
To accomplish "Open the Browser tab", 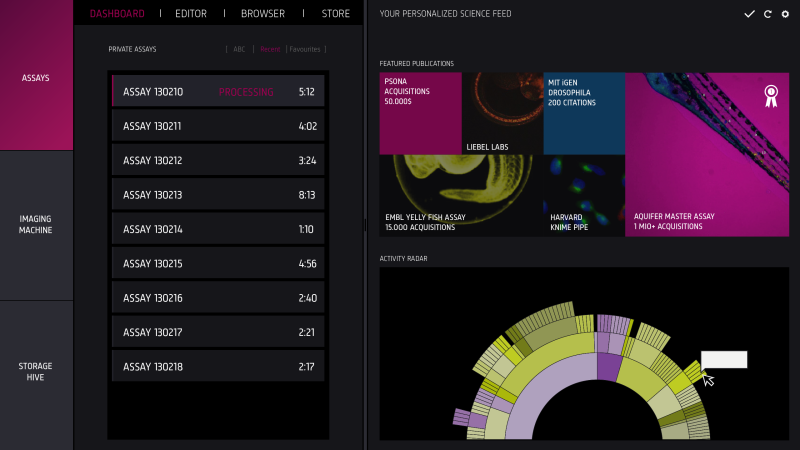I will 262,14.
